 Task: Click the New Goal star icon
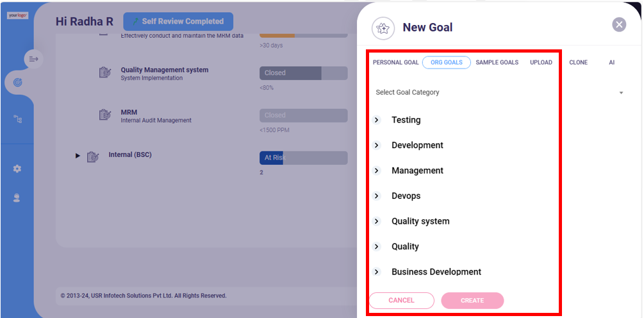coord(383,28)
